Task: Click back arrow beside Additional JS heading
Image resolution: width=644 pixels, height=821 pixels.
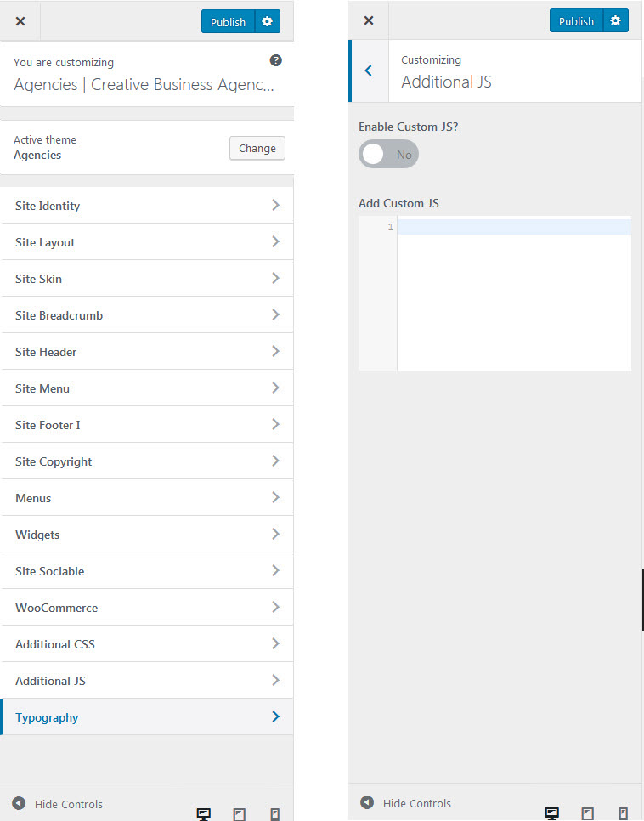Action: (369, 71)
